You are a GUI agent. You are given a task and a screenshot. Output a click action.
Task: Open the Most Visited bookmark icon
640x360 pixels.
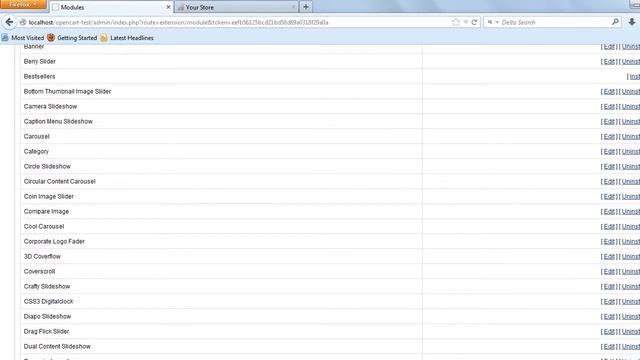point(5,38)
